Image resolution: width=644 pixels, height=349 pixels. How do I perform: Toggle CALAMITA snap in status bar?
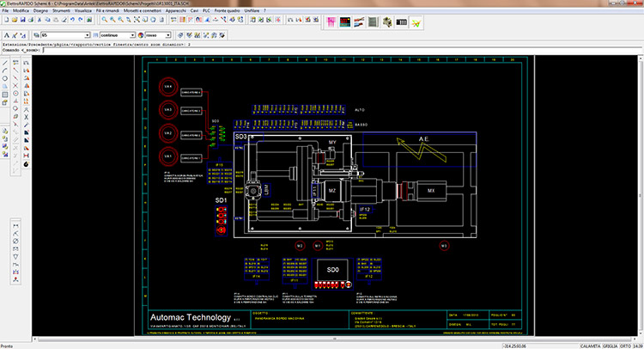tap(590, 346)
